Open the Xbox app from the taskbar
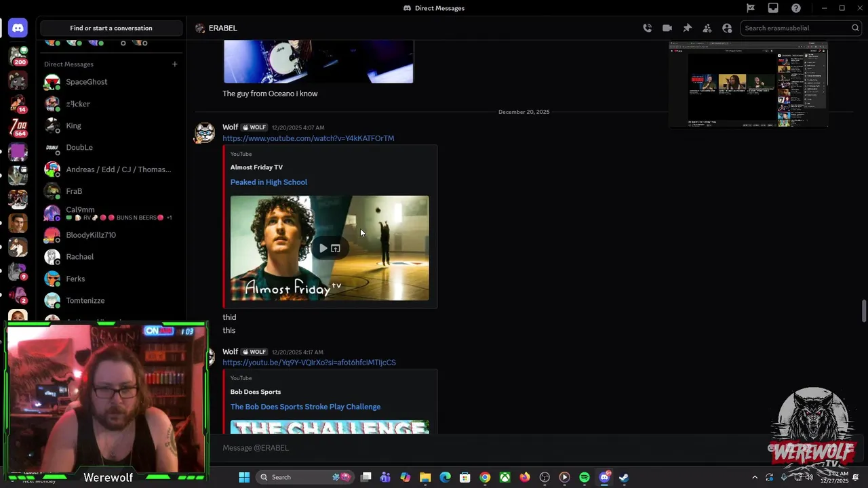Viewport: 868px width, 488px height. (x=505, y=477)
